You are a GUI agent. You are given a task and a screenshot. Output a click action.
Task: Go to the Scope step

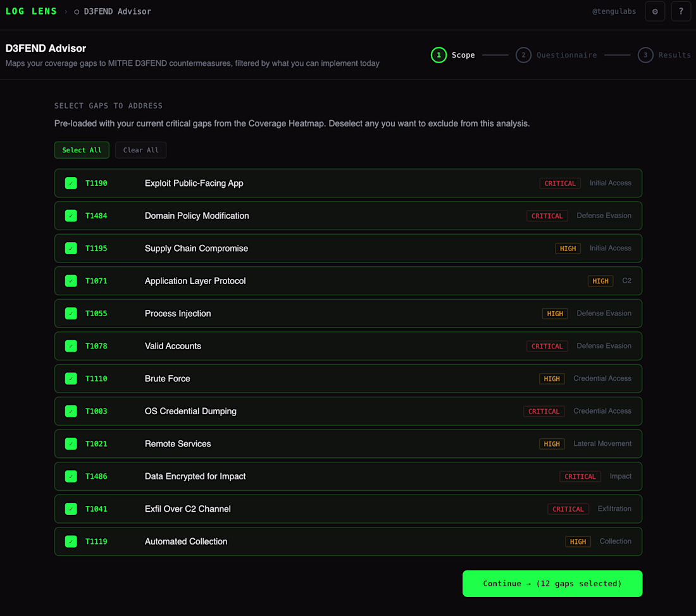[x=453, y=55]
